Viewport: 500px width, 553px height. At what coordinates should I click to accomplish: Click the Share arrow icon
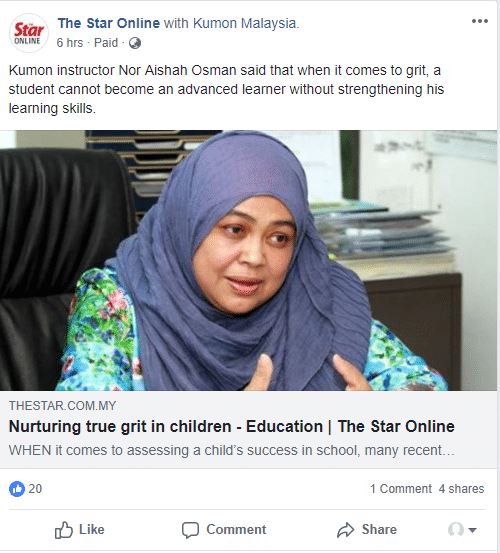pos(346,530)
